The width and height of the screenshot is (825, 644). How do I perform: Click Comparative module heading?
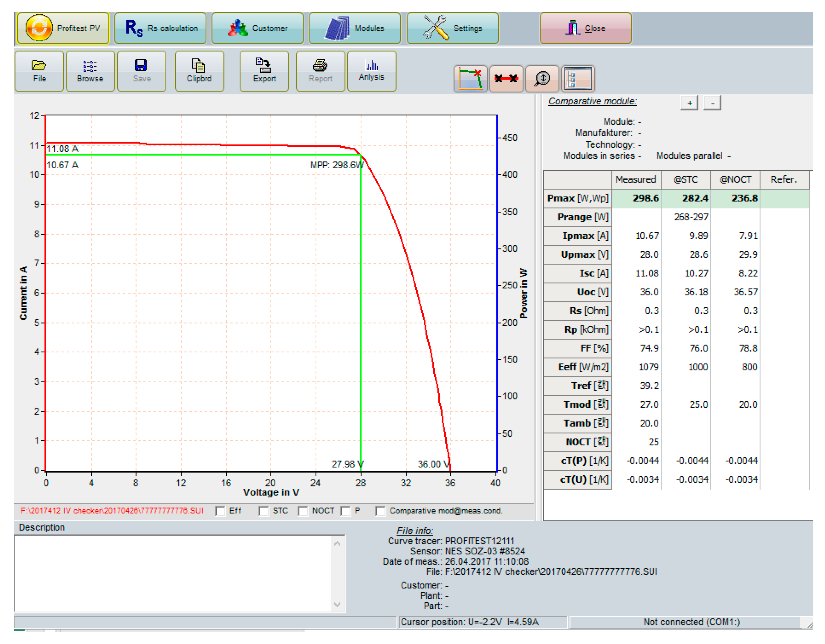pos(592,101)
